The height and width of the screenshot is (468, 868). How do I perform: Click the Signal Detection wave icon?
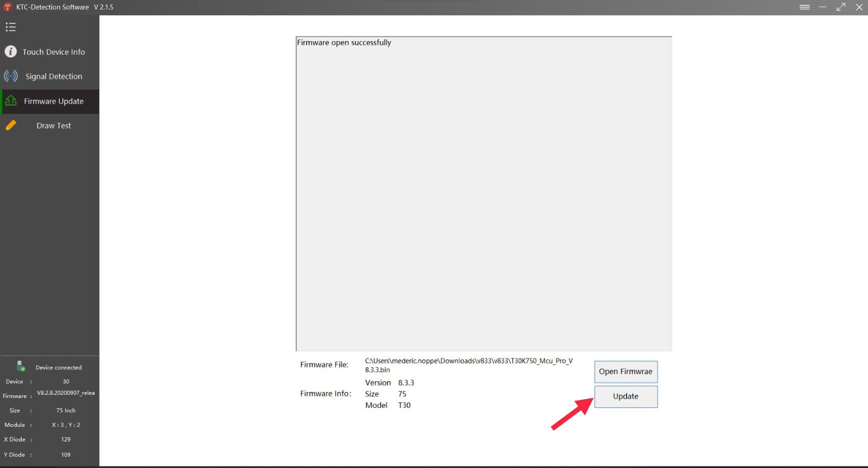click(x=11, y=76)
